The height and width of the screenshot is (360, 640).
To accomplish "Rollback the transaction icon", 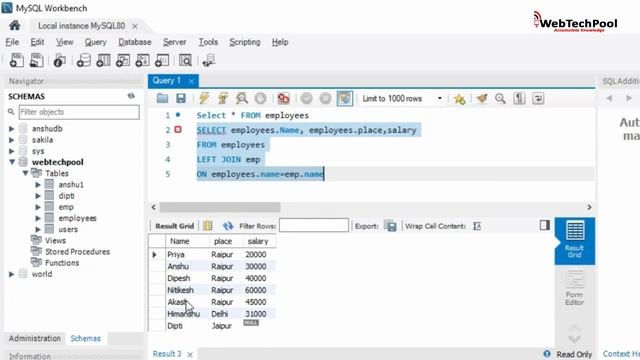I will coord(325,98).
